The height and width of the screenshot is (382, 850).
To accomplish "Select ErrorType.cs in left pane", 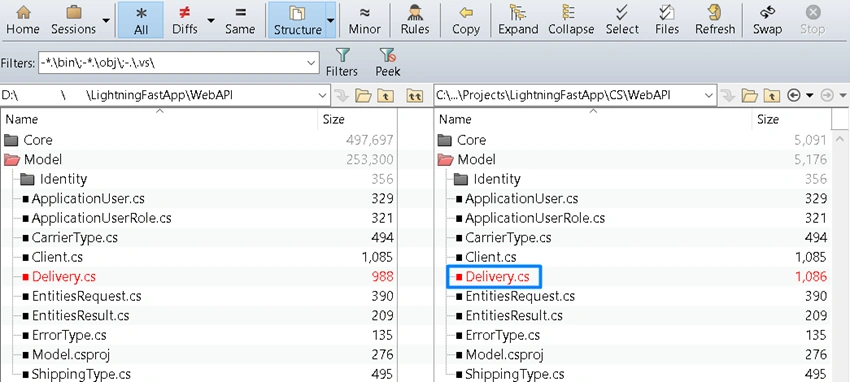I will click(x=69, y=335).
